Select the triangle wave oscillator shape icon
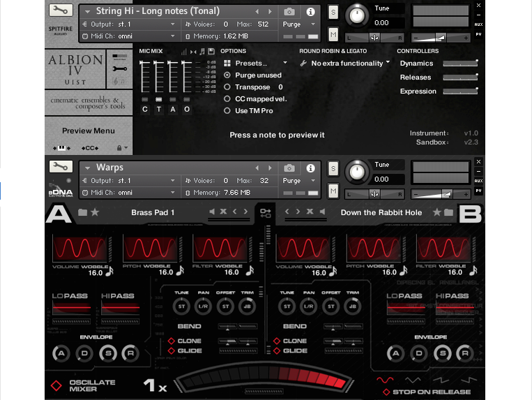The height and width of the screenshot is (400, 532). (x=413, y=379)
